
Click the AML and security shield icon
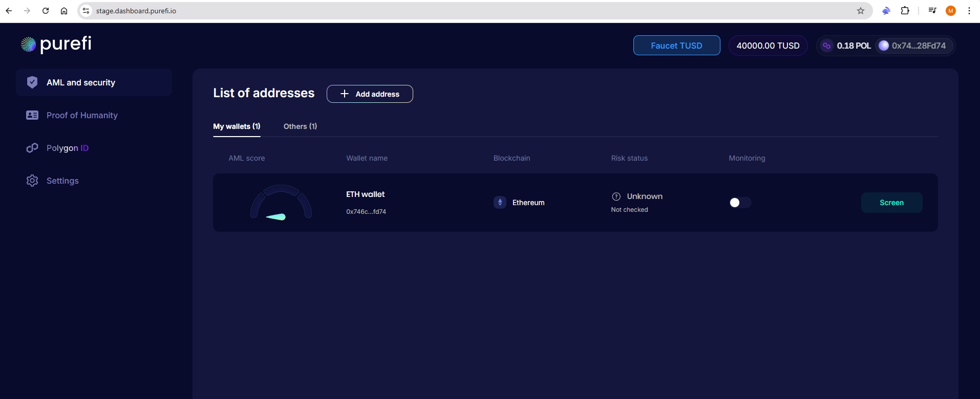[x=32, y=82]
